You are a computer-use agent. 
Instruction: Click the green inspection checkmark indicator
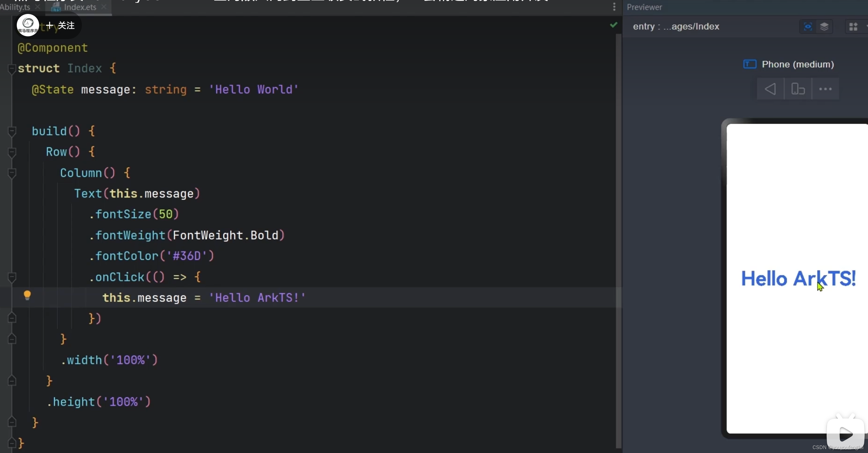[614, 25]
